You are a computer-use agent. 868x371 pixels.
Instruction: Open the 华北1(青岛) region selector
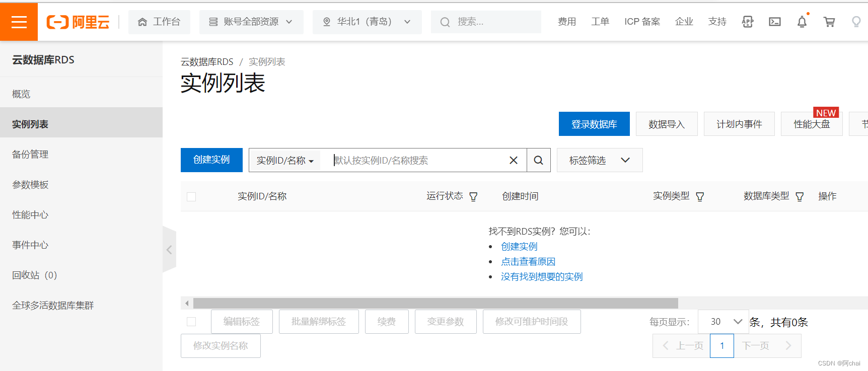pos(367,22)
